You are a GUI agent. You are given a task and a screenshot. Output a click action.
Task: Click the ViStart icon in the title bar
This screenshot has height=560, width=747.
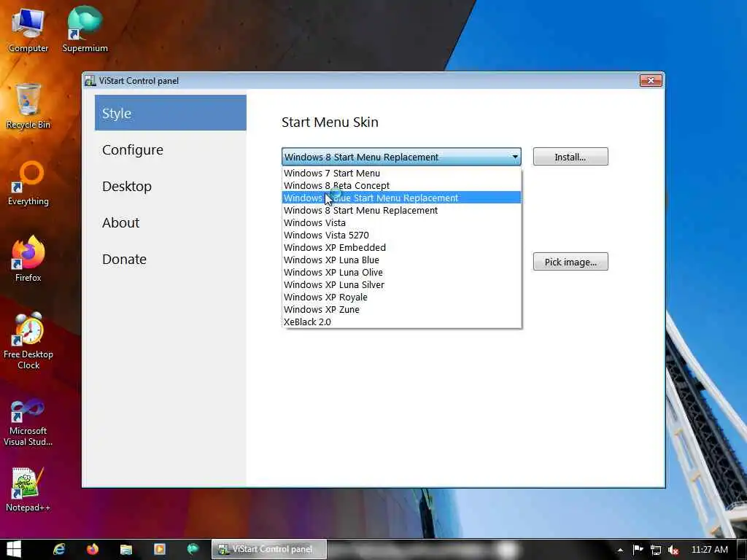(90, 80)
